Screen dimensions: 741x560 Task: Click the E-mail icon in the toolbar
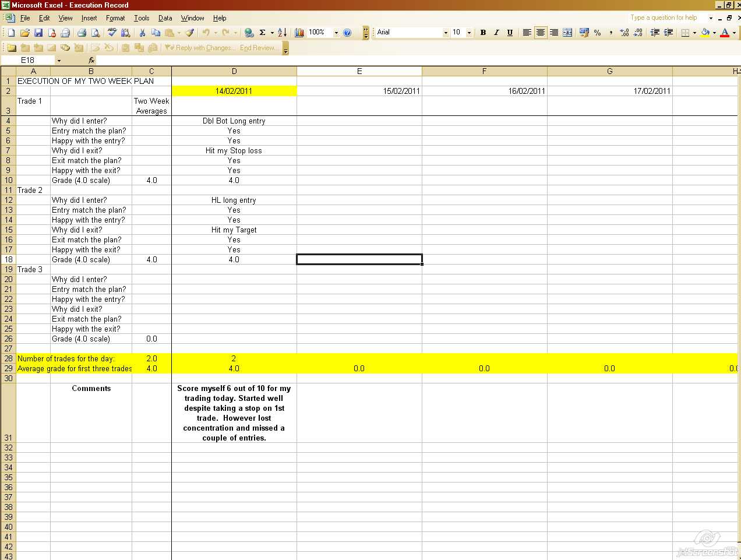(x=65, y=33)
